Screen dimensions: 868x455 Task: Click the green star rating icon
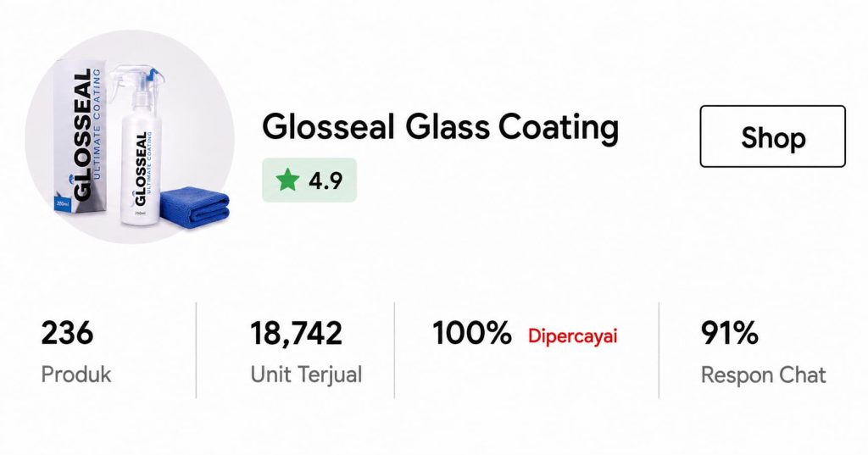pyautogui.click(x=288, y=180)
